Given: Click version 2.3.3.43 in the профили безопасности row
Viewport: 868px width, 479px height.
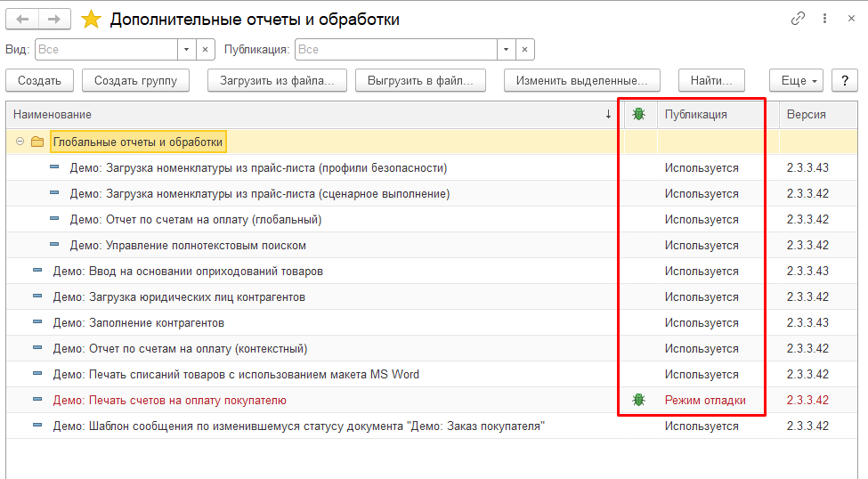Looking at the screenshot, I should (x=807, y=167).
